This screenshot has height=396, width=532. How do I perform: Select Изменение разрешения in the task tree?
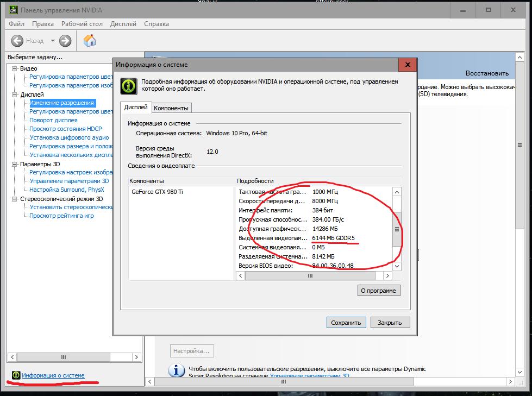point(62,103)
